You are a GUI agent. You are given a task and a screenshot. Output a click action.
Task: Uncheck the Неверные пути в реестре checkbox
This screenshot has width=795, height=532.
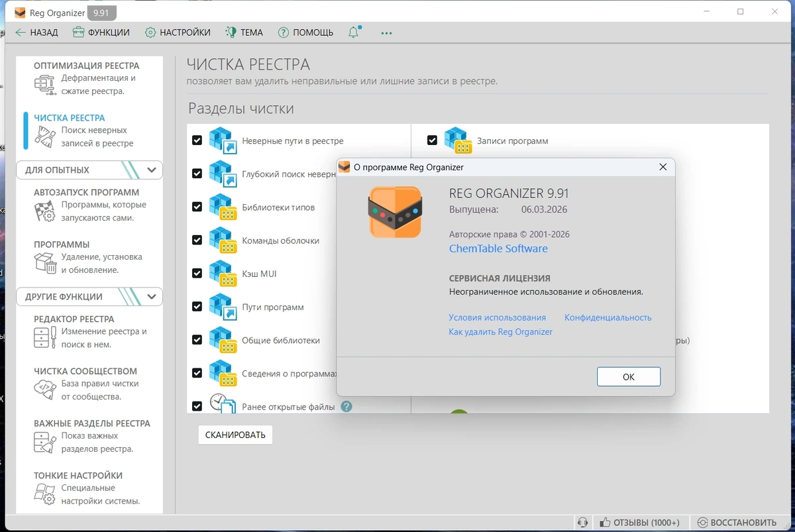click(197, 140)
